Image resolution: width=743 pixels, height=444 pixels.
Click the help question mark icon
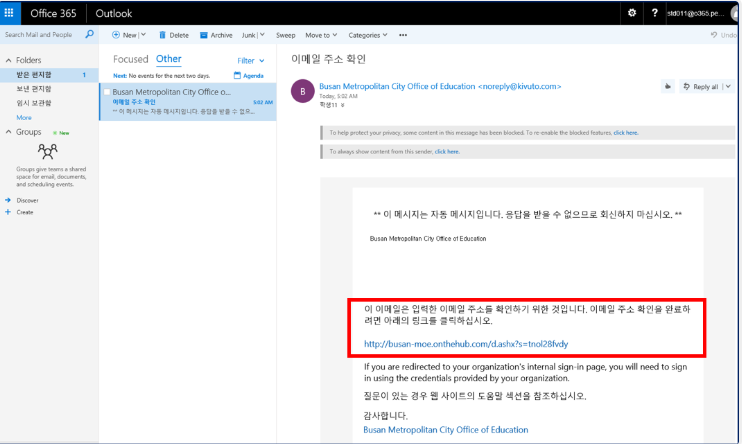[654, 13]
